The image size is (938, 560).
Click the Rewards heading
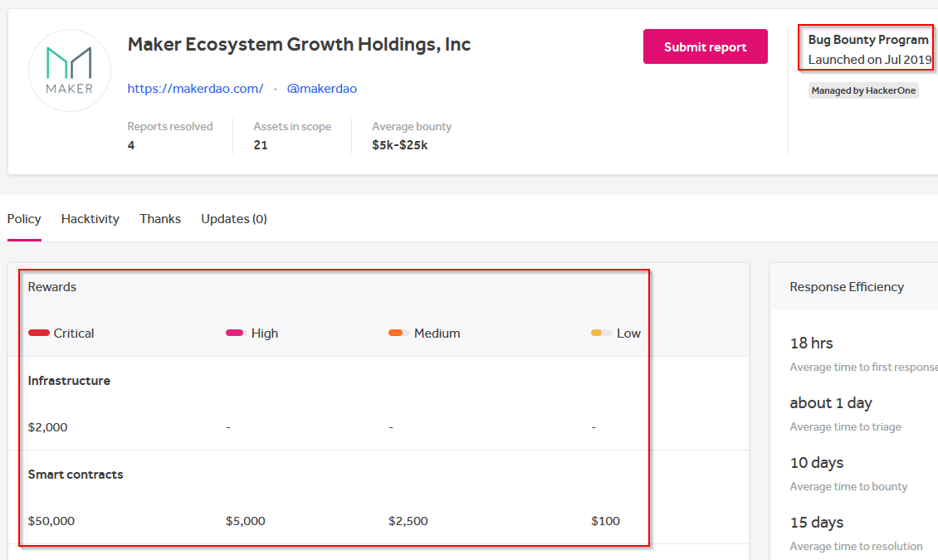point(52,287)
